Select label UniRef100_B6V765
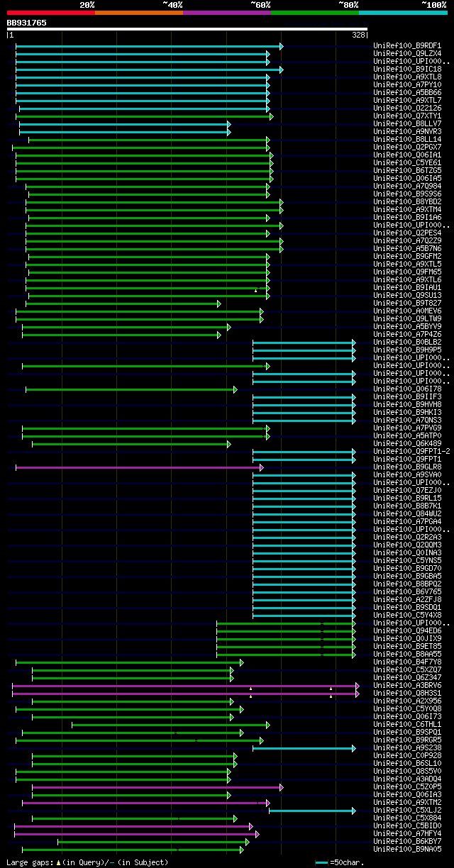Screen dimensions: 454x868 (x=407, y=592)
